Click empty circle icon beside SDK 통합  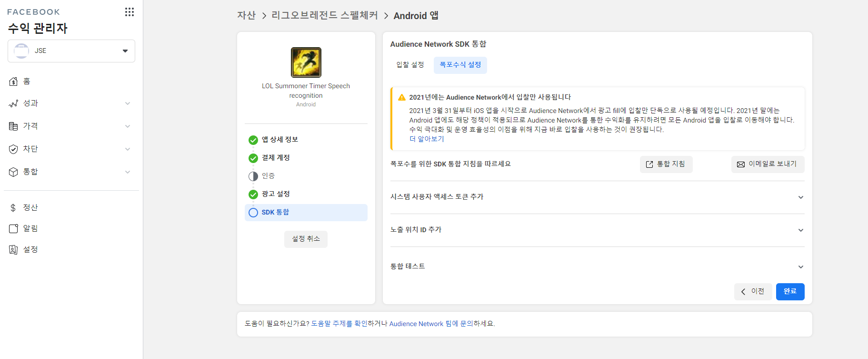pyautogui.click(x=253, y=213)
